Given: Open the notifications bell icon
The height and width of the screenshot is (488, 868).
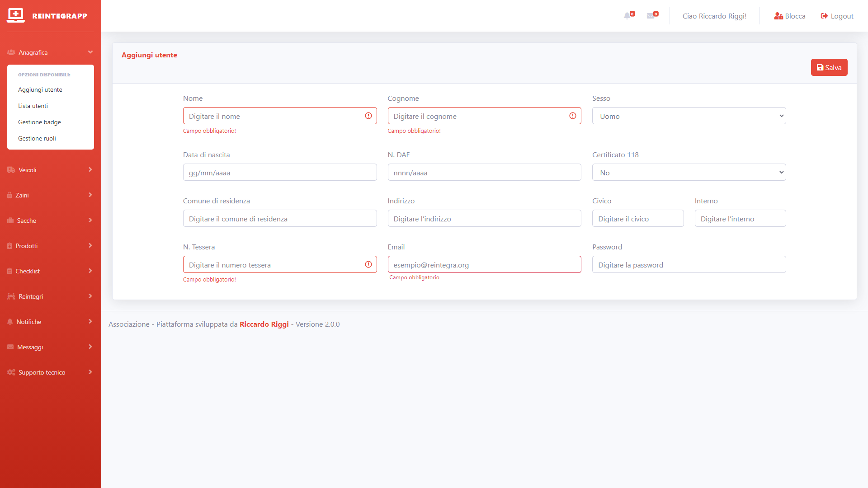Looking at the screenshot, I should [627, 16].
